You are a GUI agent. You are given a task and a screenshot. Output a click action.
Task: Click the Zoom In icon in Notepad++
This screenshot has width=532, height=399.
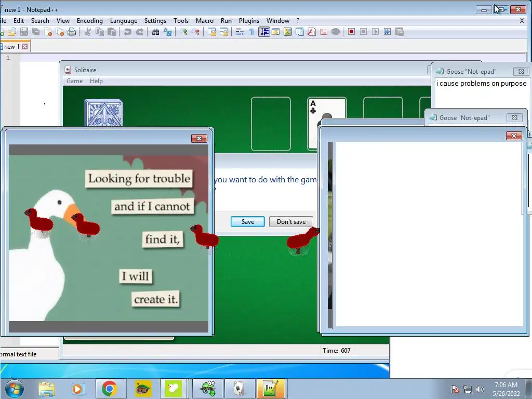coord(183,32)
